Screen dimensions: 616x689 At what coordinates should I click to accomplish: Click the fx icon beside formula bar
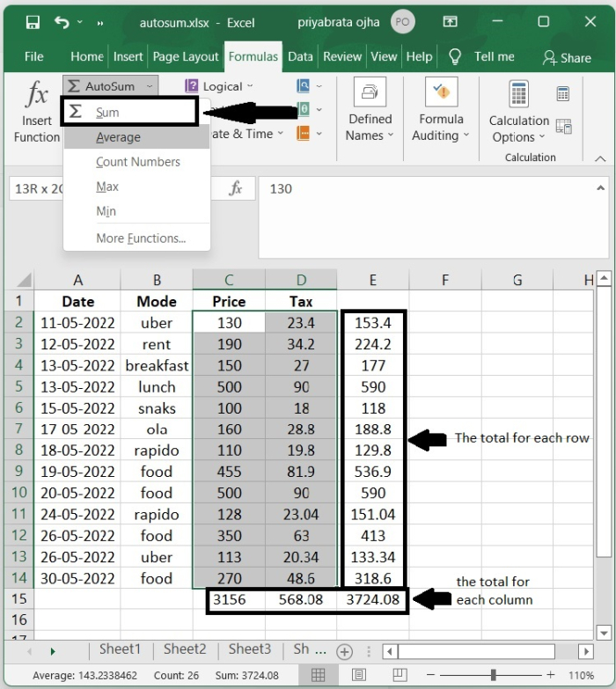tap(236, 188)
